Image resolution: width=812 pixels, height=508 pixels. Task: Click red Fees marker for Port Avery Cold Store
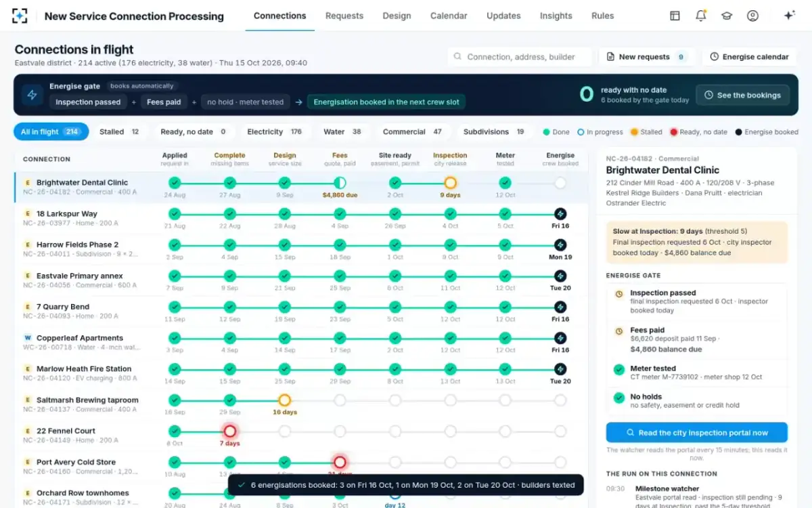[340, 462]
